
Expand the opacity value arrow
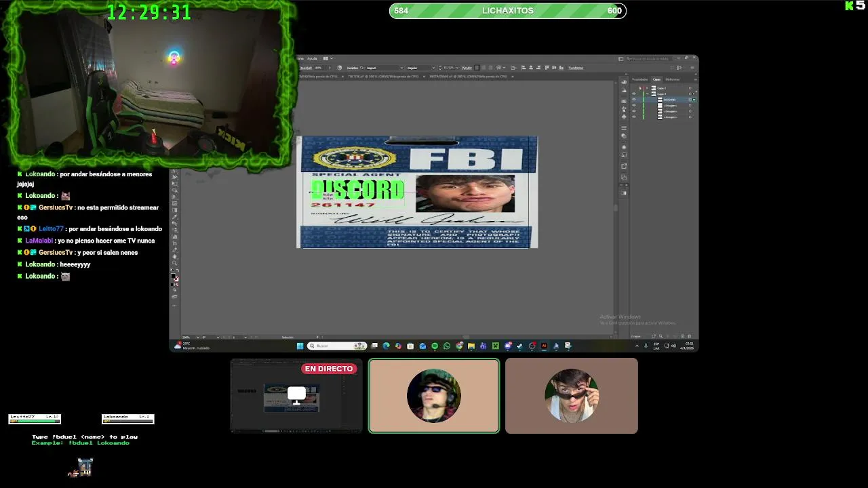330,68
